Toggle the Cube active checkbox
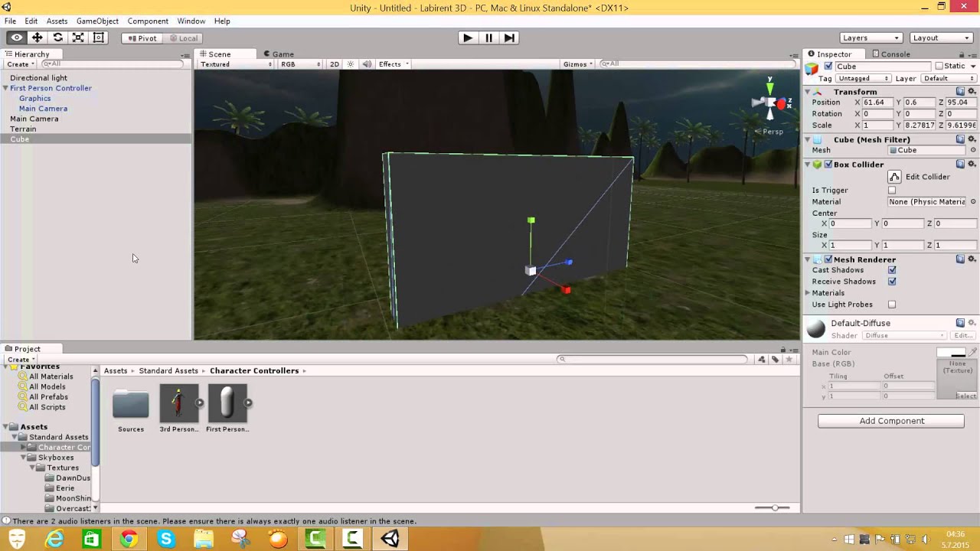 click(x=828, y=67)
